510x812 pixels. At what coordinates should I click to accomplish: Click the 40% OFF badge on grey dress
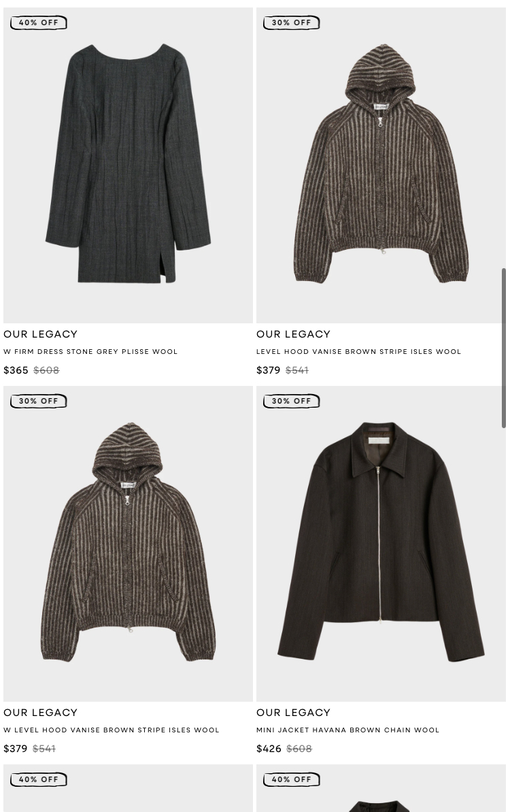[38, 22]
